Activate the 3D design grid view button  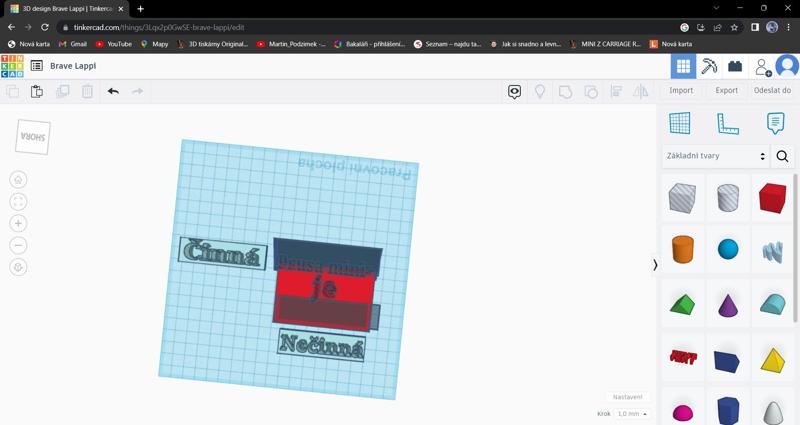coord(683,66)
